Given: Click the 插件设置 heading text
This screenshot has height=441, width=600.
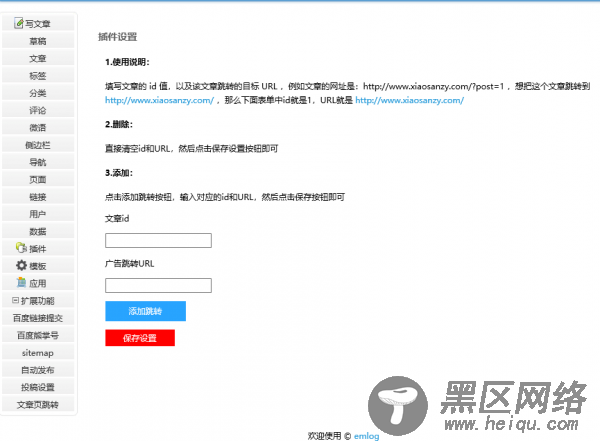Looking at the screenshot, I should pyautogui.click(x=117, y=37).
